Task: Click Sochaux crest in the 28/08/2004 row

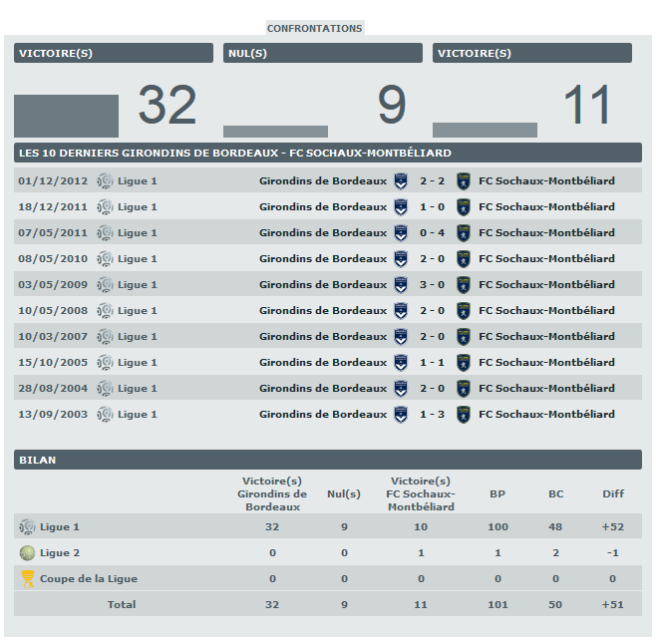Action: pos(464,389)
